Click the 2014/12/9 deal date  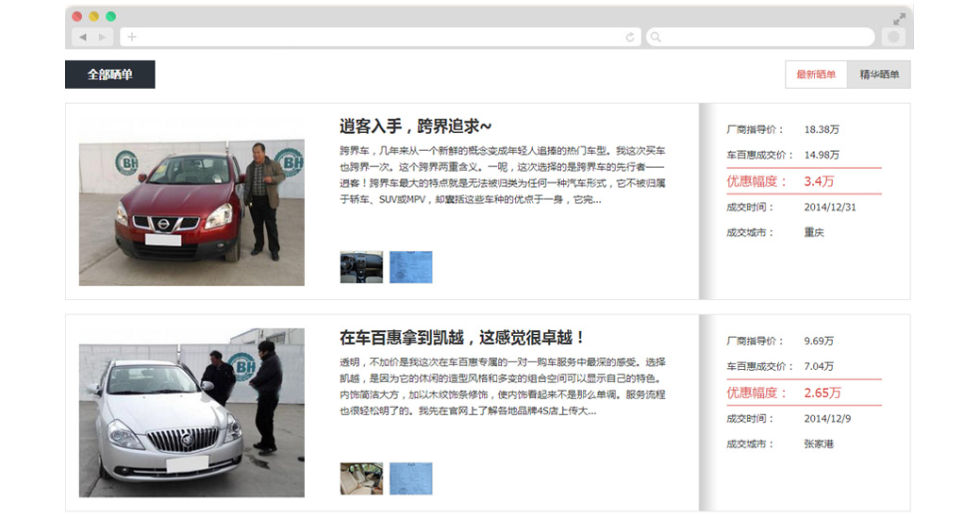point(827,418)
